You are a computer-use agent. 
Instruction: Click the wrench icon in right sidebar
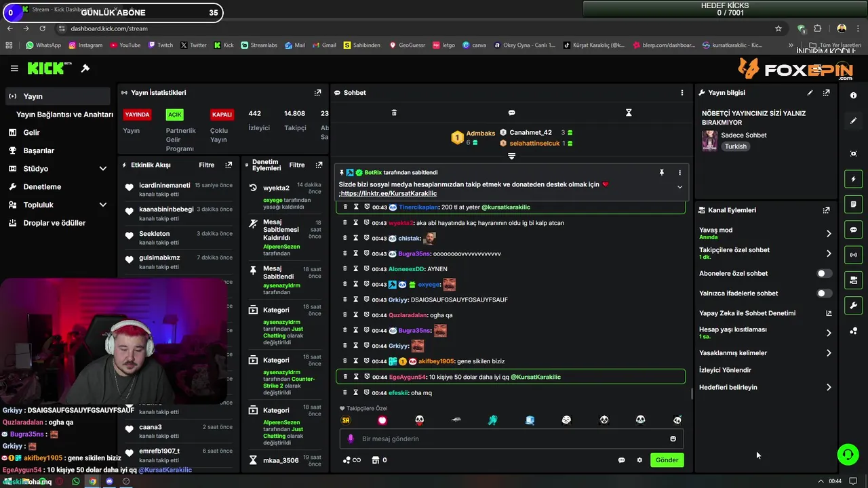point(853,306)
